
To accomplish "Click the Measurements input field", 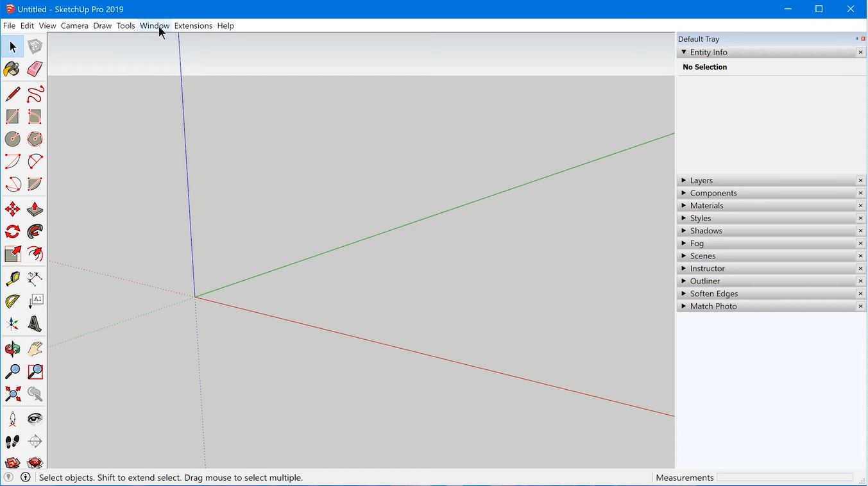I will [784, 477].
